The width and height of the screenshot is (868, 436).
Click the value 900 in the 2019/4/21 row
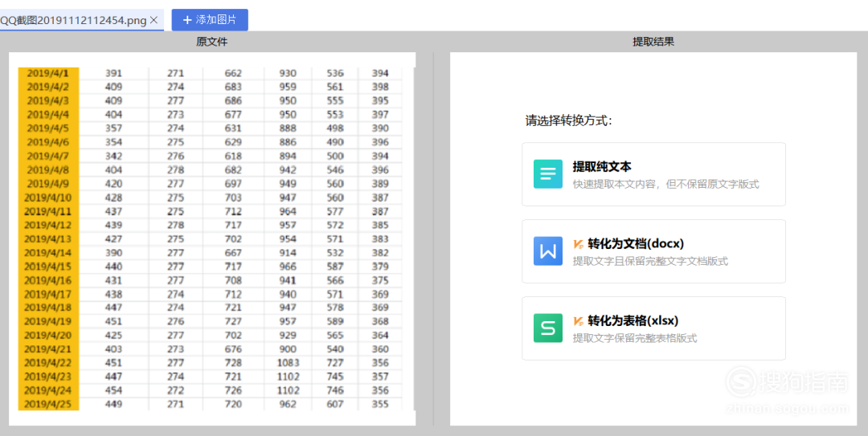288,349
